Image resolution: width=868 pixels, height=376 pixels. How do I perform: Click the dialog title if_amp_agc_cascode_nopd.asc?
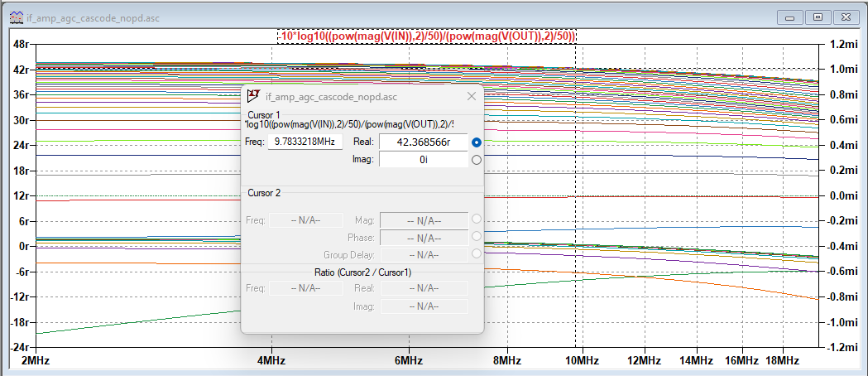[x=330, y=97]
